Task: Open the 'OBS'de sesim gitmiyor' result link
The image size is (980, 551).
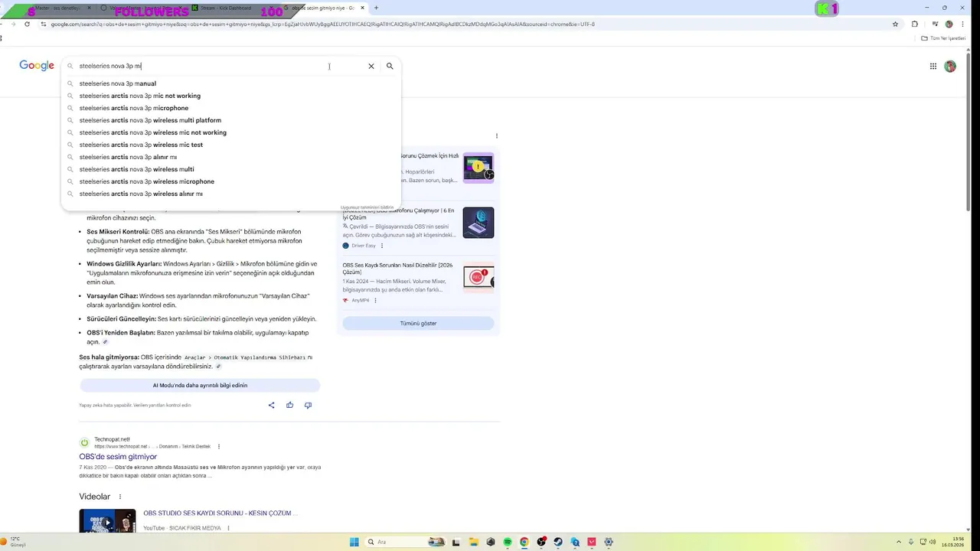Action: point(118,457)
